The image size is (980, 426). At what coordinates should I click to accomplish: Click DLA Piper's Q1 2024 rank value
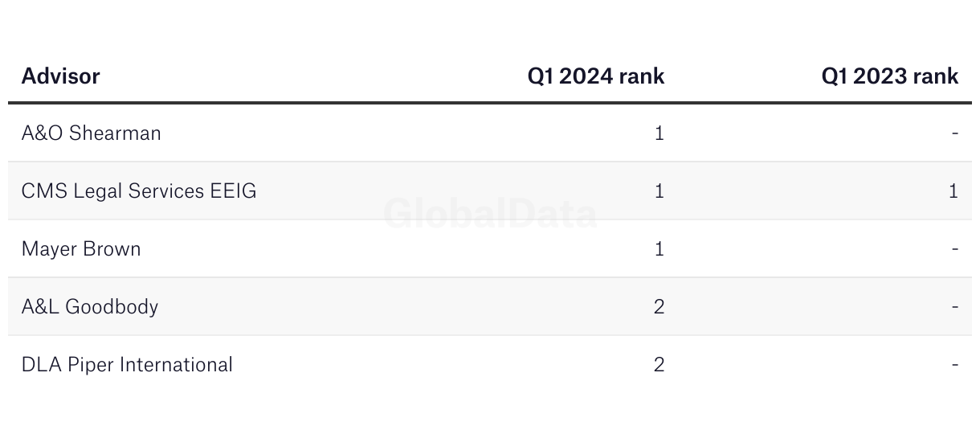coord(659,365)
